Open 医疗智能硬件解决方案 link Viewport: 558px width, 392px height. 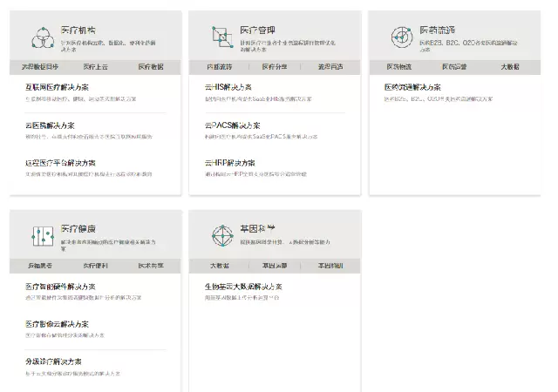[x=60, y=287]
